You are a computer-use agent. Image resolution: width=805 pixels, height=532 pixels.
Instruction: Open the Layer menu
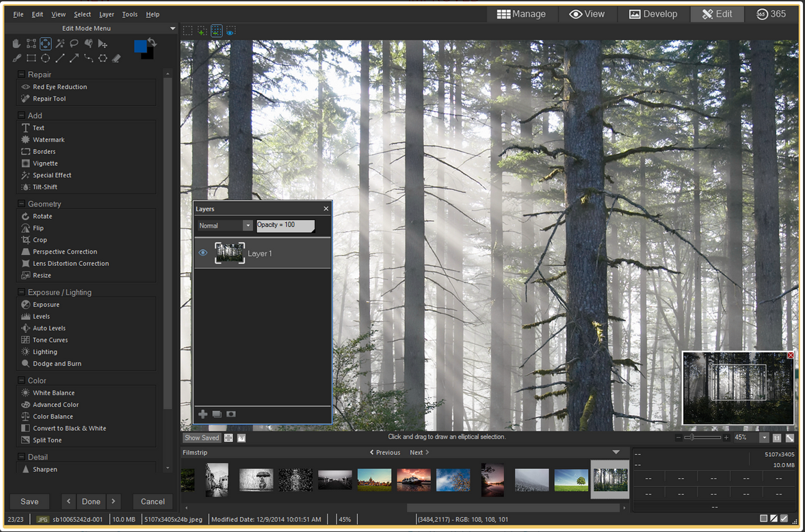tap(106, 14)
